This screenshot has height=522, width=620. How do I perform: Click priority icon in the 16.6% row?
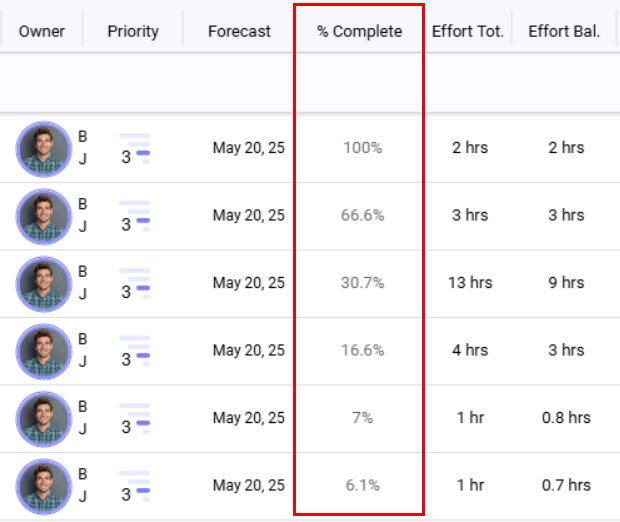[x=134, y=351]
